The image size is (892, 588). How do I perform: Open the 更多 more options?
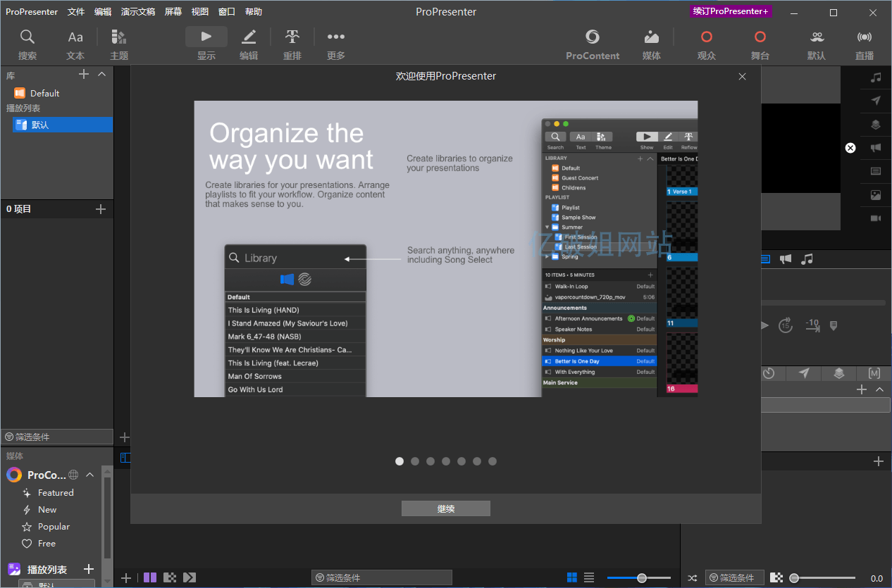[336, 45]
